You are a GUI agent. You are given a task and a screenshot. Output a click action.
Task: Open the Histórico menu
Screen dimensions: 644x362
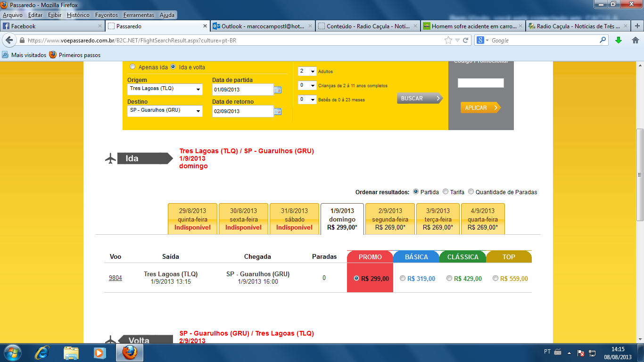[78, 15]
